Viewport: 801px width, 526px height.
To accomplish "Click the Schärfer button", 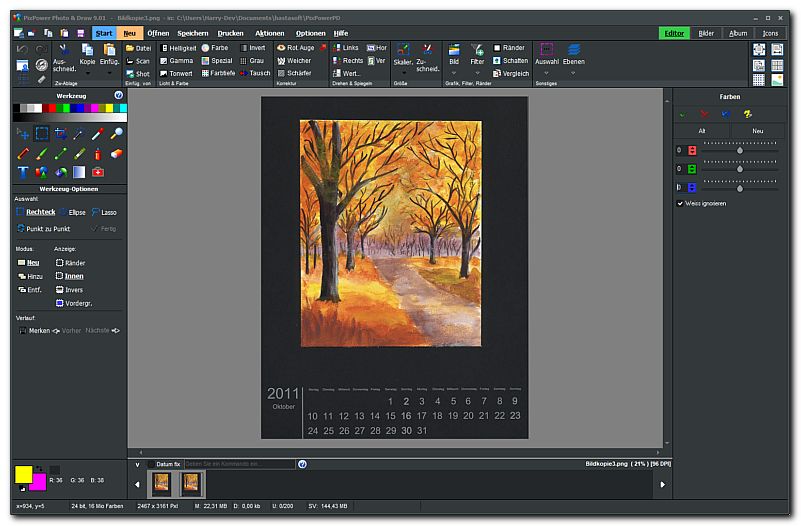I will pos(294,73).
